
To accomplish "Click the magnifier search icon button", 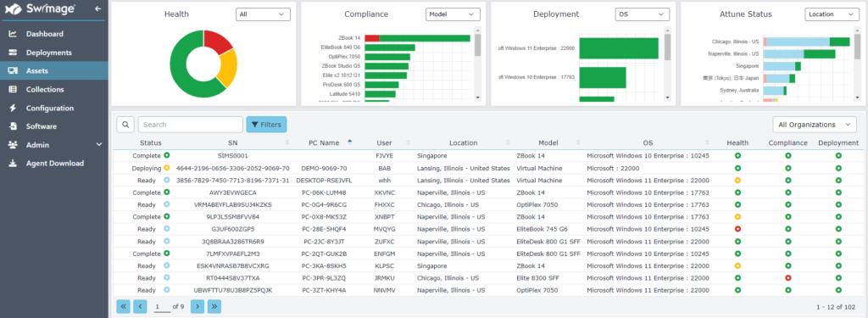I will click(125, 125).
